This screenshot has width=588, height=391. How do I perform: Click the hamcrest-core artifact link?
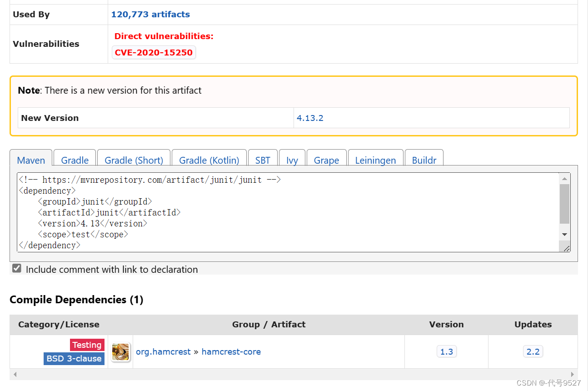pos(231,352)
